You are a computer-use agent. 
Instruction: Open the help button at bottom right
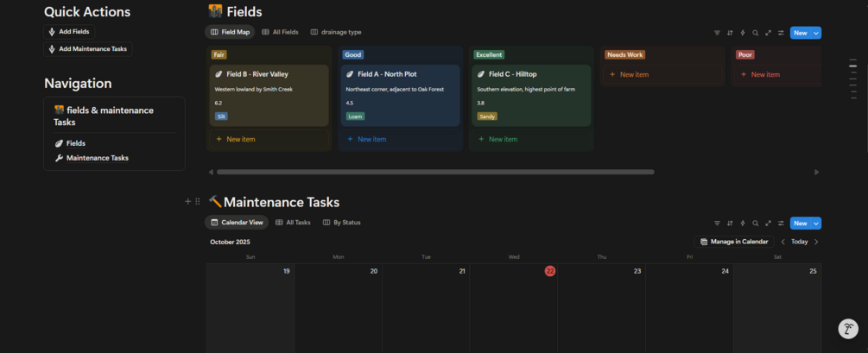tap(848, 329)
